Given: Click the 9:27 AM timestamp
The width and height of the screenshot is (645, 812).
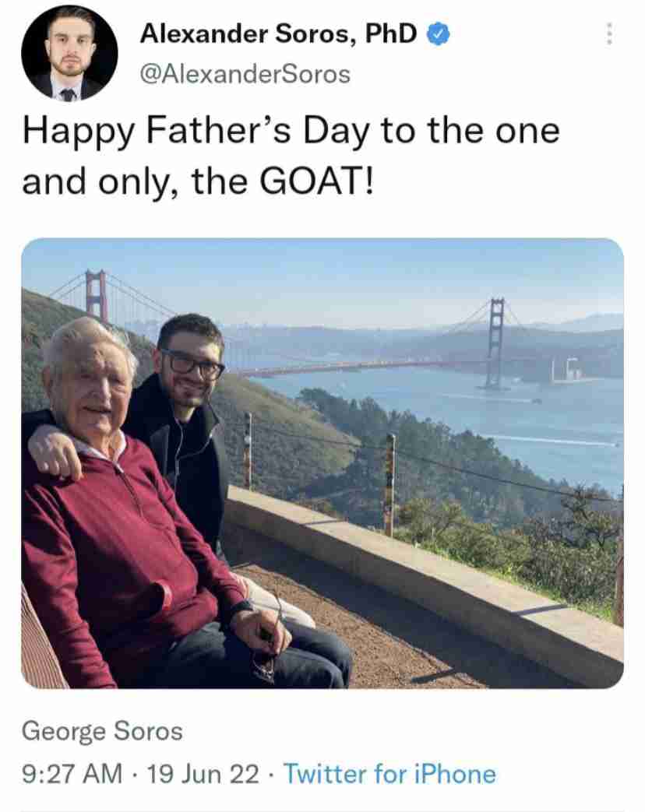Looking at the screenshot, I should (72, 774).
